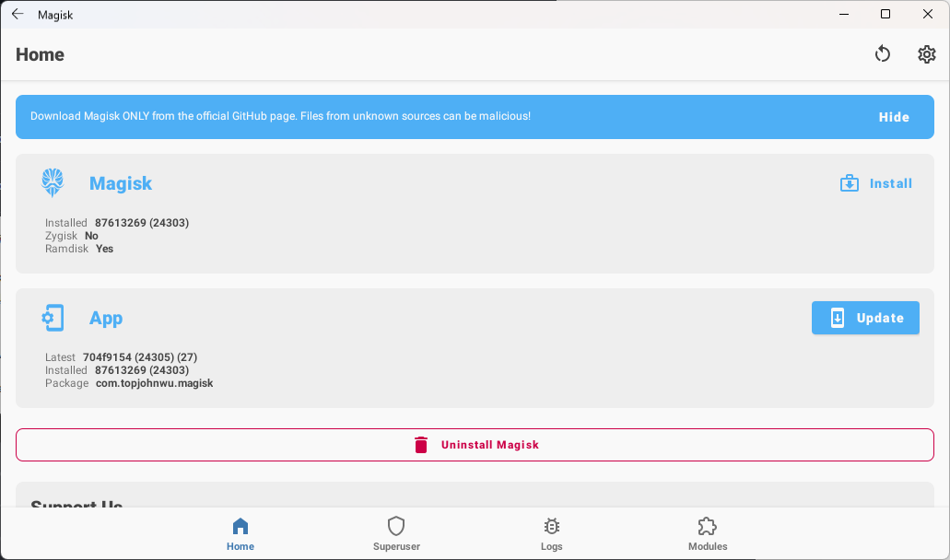Click the Install download-box icon
Image resolution: width=950 pixels, height=560 pixels.
[x=850, y=183]
